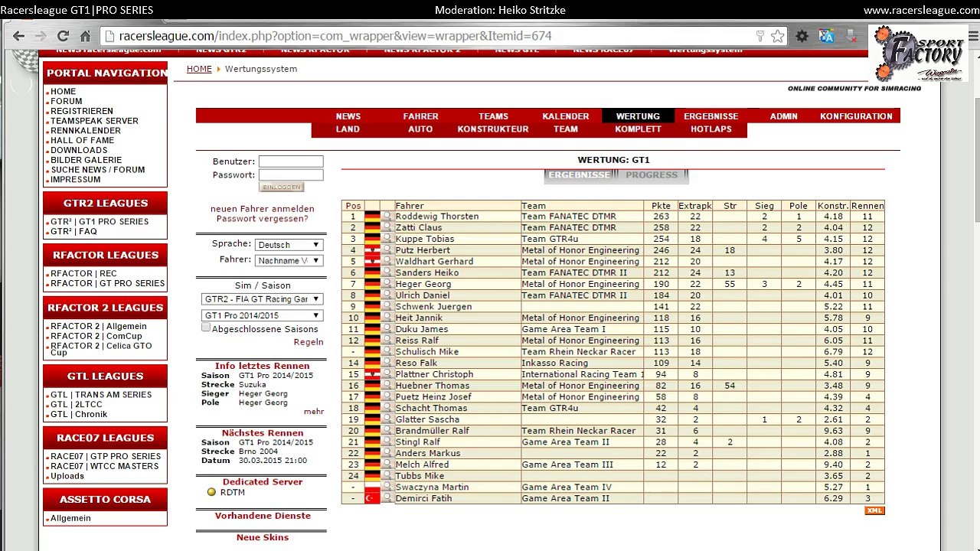
Task: Click the EINLOGGEN login button
Action: 282,187
